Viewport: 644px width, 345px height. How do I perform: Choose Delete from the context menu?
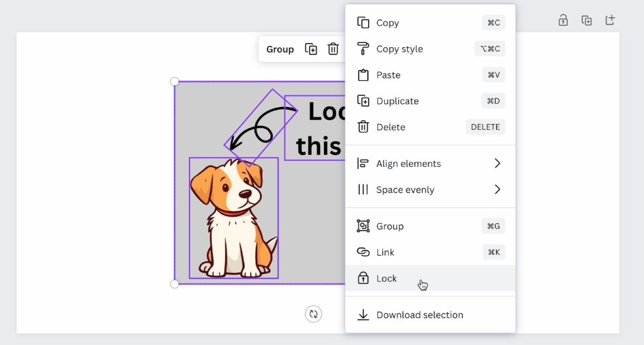click(x=391, y=127)
